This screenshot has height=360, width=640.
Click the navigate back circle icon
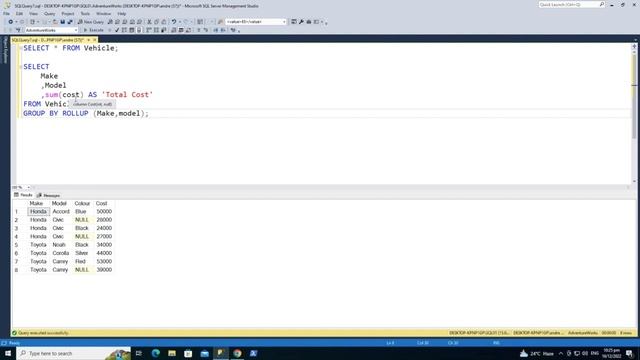(11, 22)
